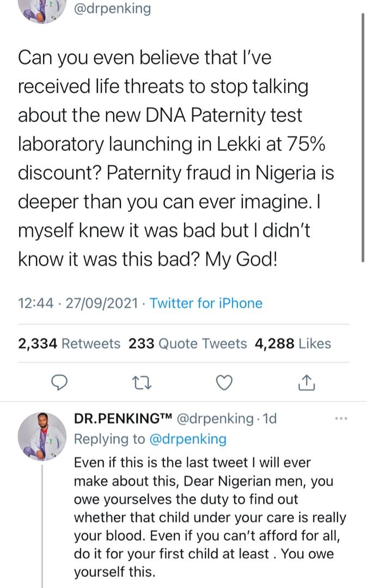Open the top profile avatar picture

pyautogui.click(x=42, y=9)
